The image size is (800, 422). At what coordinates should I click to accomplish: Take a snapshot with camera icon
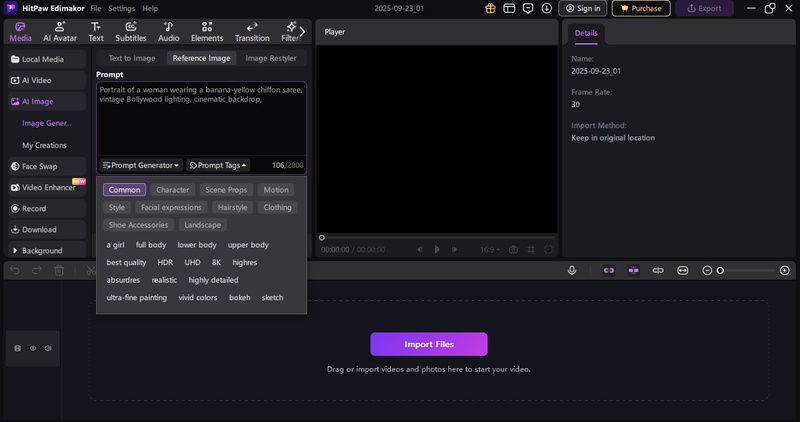point(513,250)
